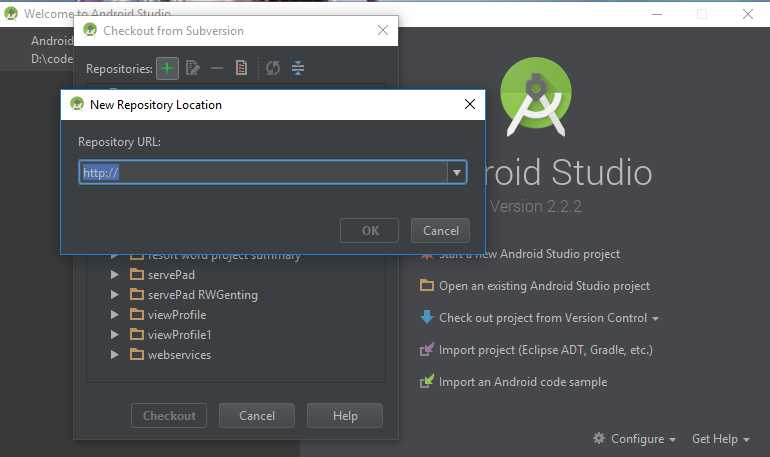Screen dimensions: 770x457
Task: Confirm with OK in New Repository Location
Action: [369, 231]
